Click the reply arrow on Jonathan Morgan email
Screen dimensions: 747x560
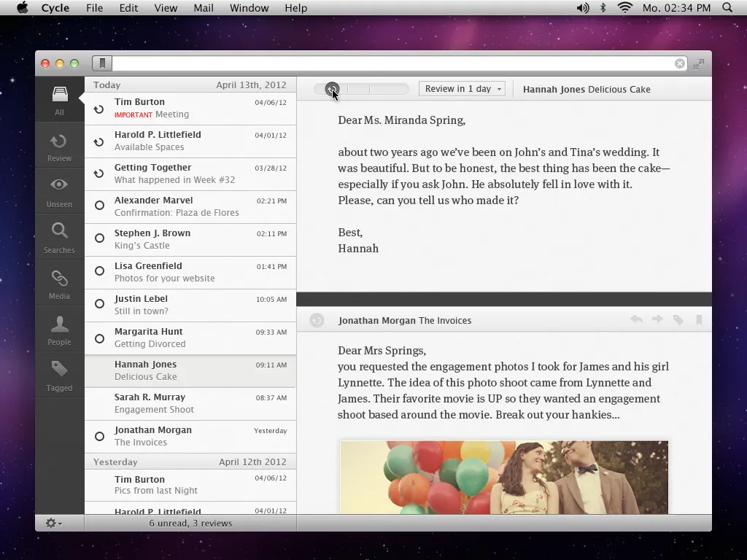[636, 319]
